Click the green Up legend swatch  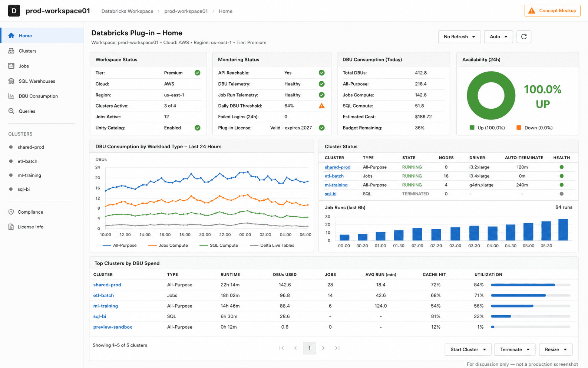(x=472, y=128)
